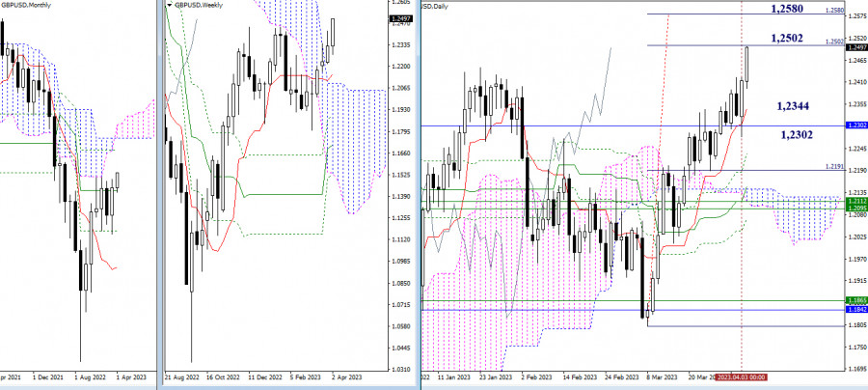Click the black 1.2497 price tag on Weekly axis
Image resolution: width=868 pixels, height=390 pixels.
click(x=399, y=19)
